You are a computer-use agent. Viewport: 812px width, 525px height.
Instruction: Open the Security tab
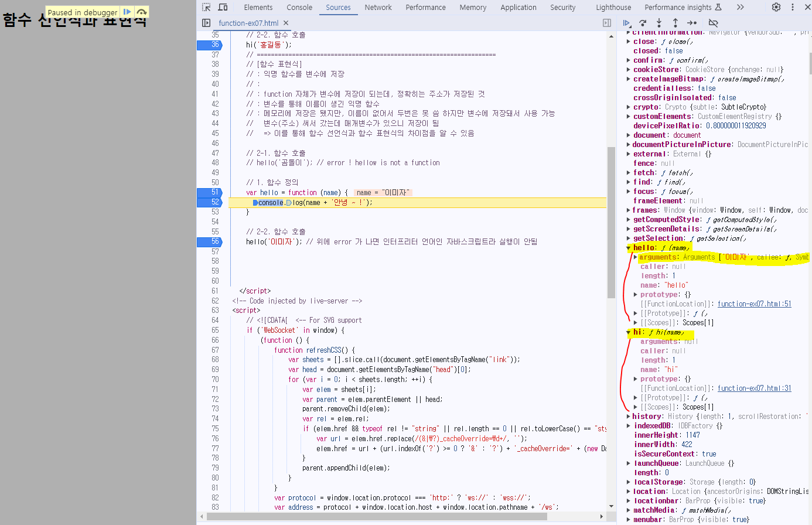click(x=563, y=8)
